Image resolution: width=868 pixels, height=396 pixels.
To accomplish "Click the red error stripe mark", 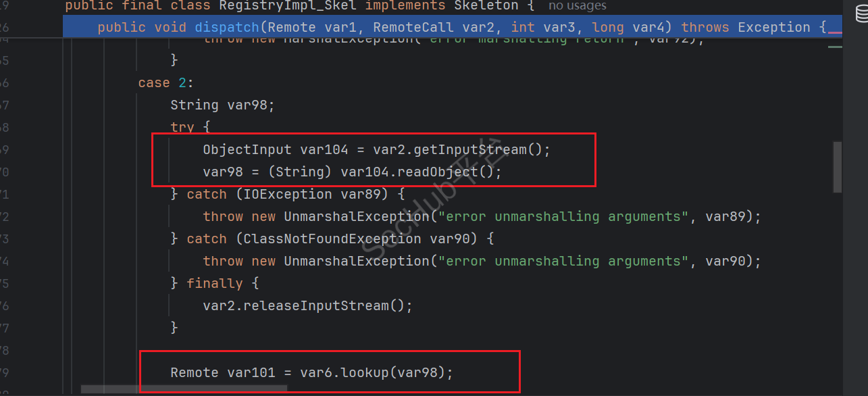I will (835, 32).
